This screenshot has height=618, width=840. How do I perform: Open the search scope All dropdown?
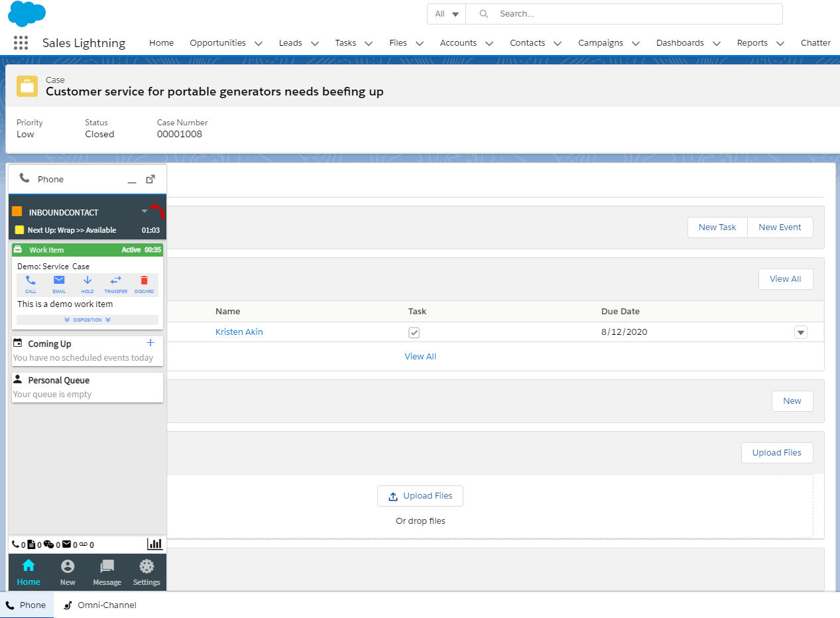tap(447, 14)
